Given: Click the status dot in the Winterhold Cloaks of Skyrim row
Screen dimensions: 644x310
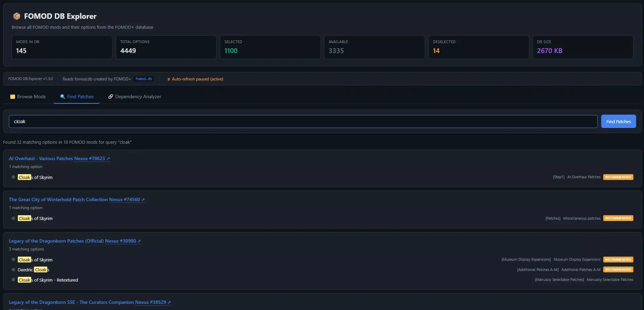Looking at the screenshot, I should coord(13,218).
